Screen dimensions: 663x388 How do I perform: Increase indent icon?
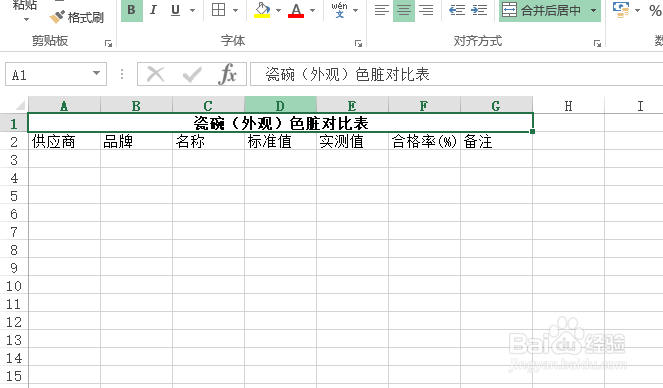479,10
